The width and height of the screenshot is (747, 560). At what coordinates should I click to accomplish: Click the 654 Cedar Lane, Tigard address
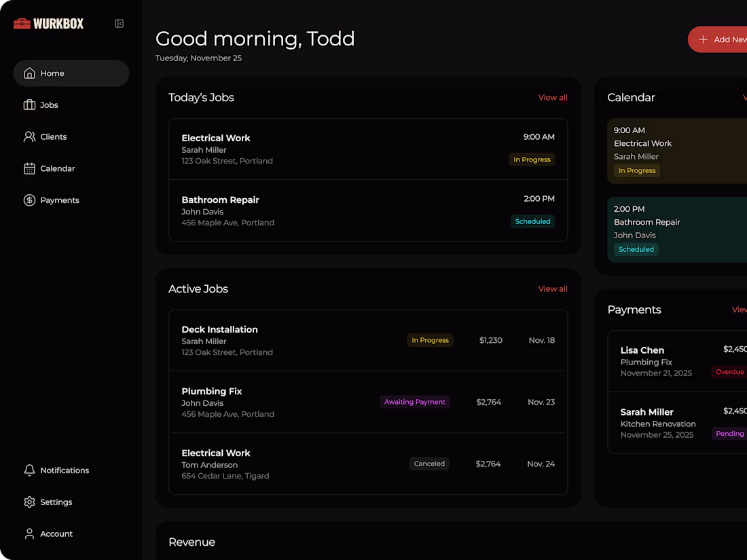click(225, 476)
